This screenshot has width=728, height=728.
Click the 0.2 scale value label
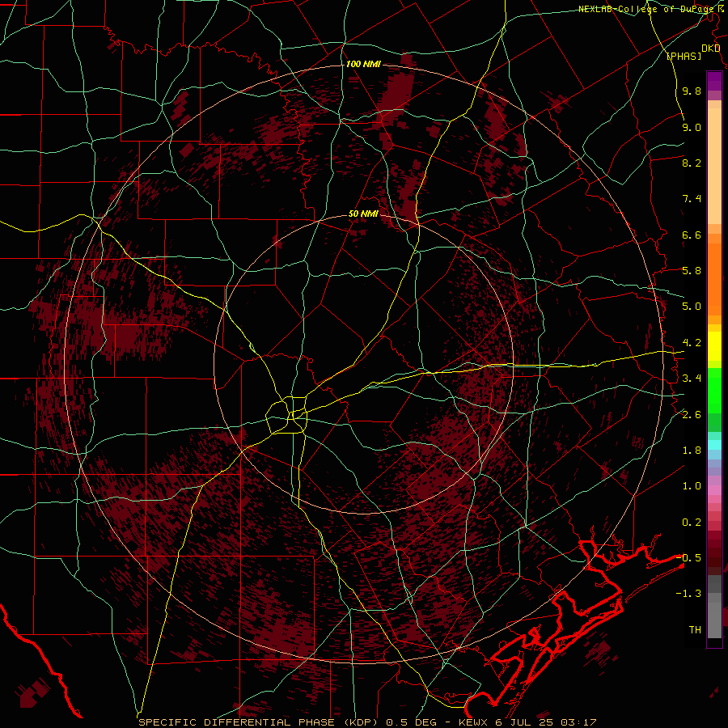click(x=692, y=523)
